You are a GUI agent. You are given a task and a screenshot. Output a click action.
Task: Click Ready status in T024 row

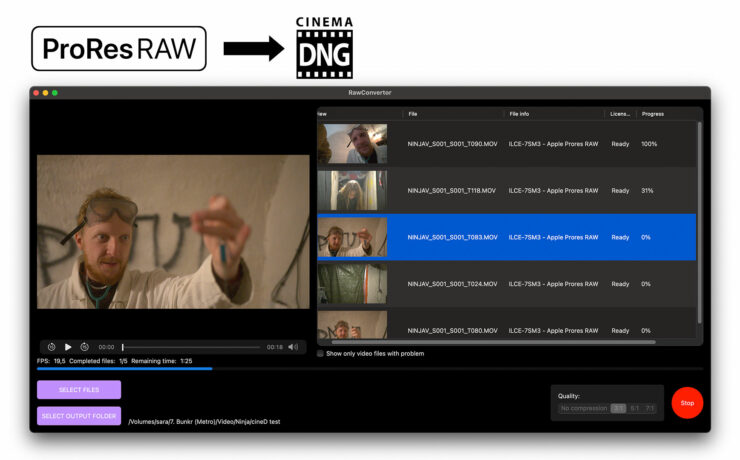[620, 284]
